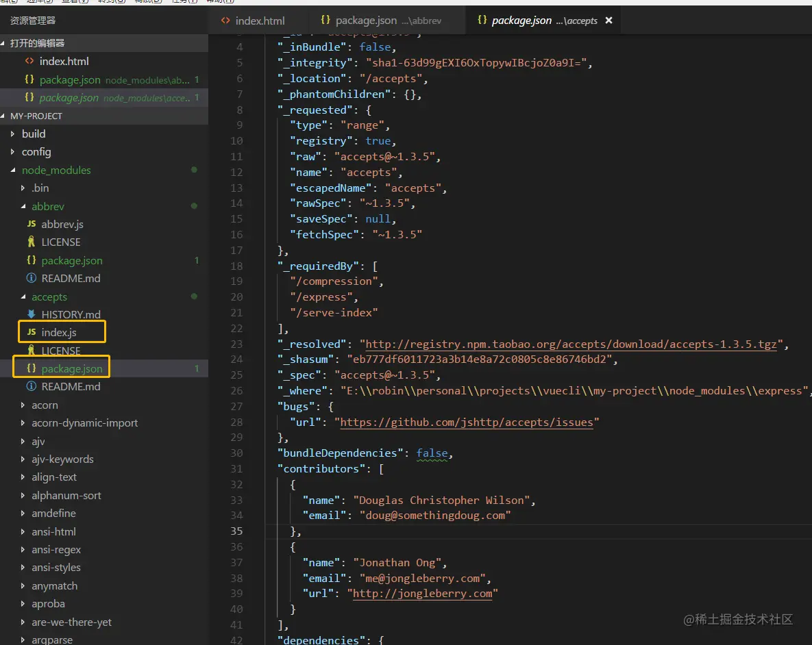Click the HTML icon on index.html tab
This screenshot has width=812, height=645.
[x=225, y=21]
